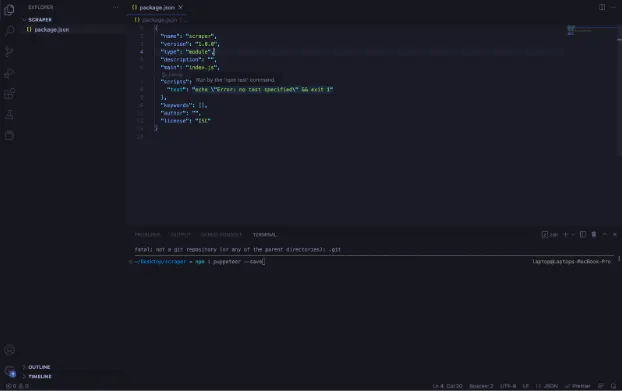Switch to the Output tab
Image resolution: width=622 pixels, height=391 pixels.
(180, 235)
